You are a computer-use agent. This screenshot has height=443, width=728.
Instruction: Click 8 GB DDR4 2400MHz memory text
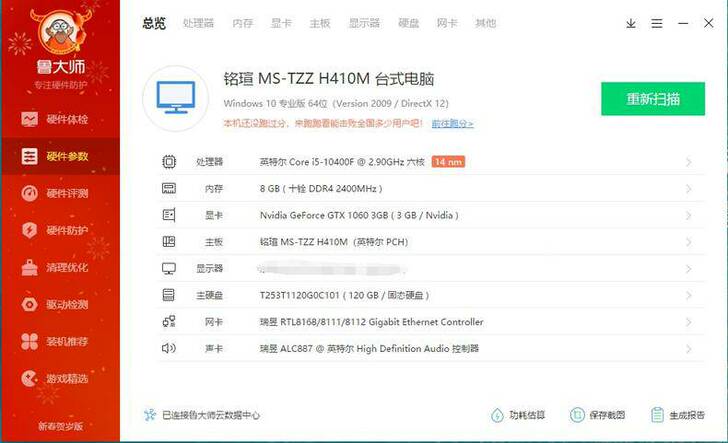click(x=321, y=189)
